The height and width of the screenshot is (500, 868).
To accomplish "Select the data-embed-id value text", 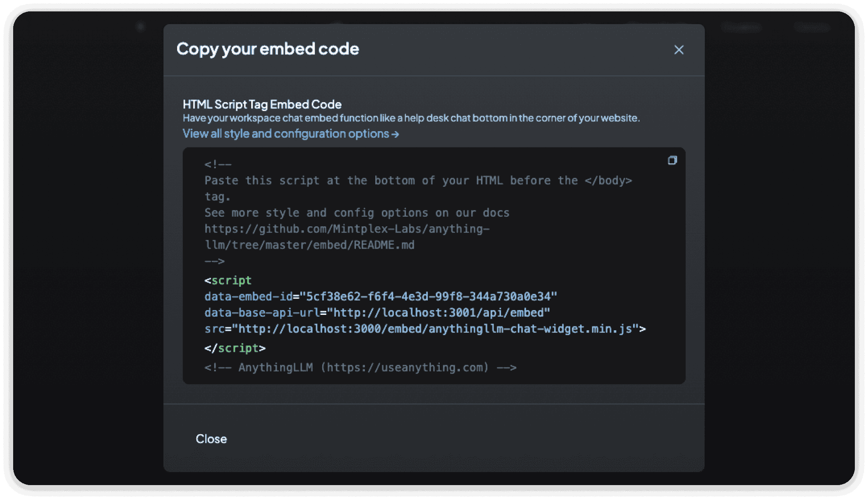I will [430, 296].
